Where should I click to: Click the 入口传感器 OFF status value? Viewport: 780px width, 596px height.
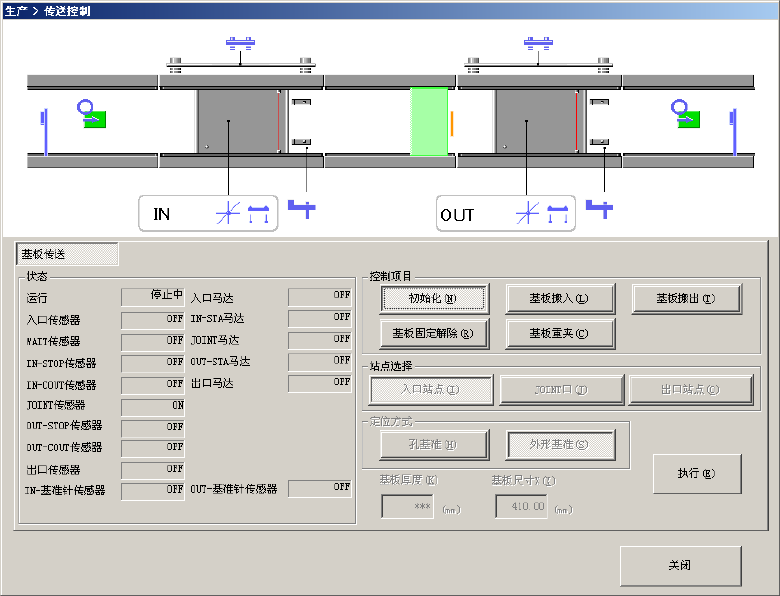click(x=153, y=320)
